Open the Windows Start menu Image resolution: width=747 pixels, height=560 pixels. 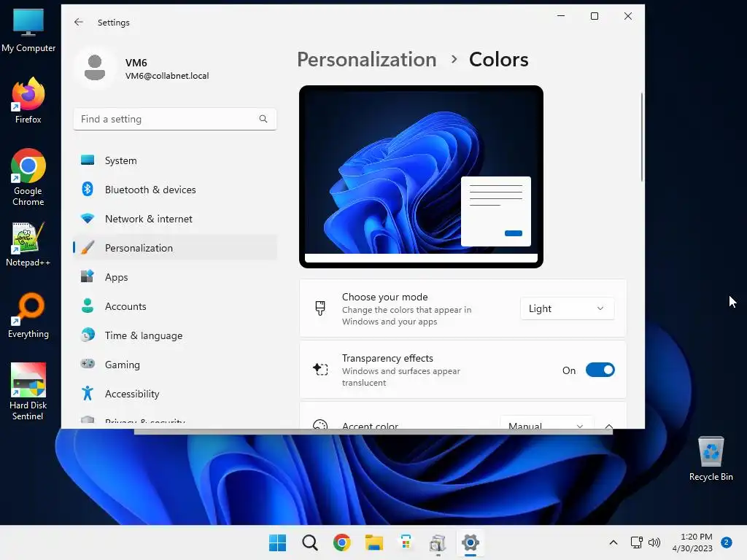[277, 542]
